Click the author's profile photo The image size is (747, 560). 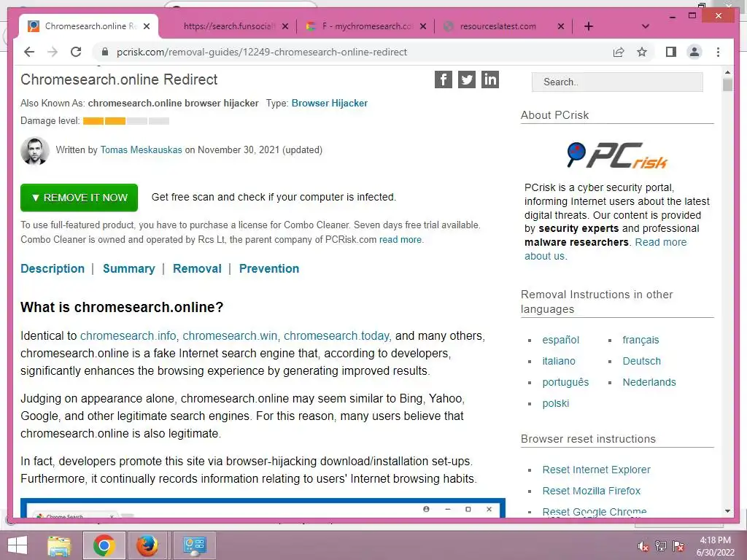tap(35, 151)
